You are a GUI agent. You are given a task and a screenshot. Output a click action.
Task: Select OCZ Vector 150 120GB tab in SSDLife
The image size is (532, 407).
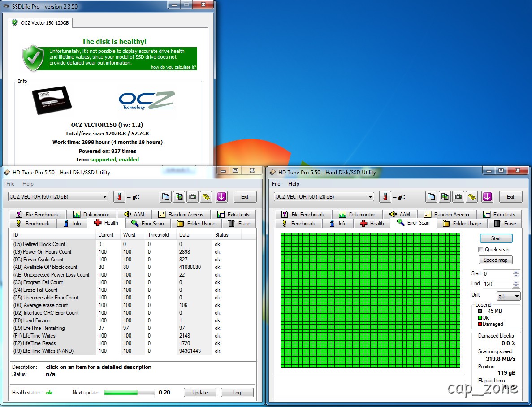(x=40, y=23)
